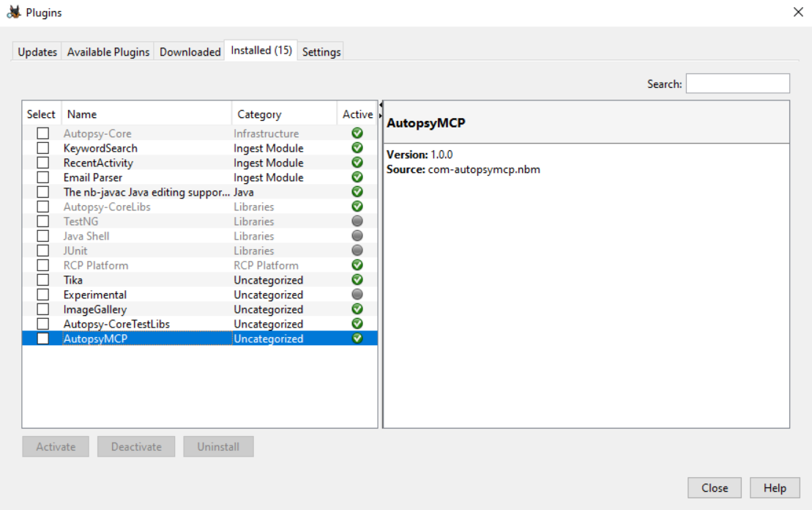Click the active icon for Autopsy-CoreTestLibs
Viewport: 812px width, 510px height.
pyautogui.click(x=357, y=323)
